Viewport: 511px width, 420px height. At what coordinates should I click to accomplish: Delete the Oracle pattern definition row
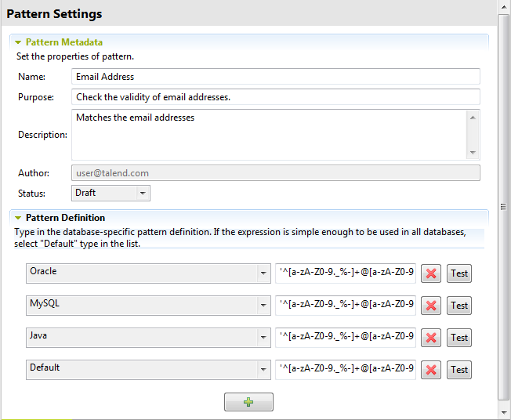coord(431,273)
